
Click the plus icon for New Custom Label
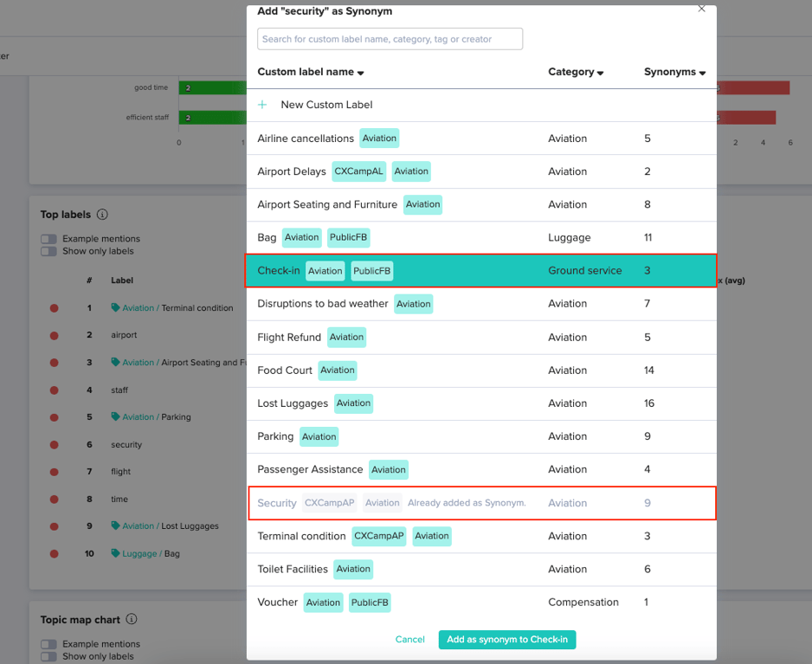pyautogui.click(x=262, y=104)
